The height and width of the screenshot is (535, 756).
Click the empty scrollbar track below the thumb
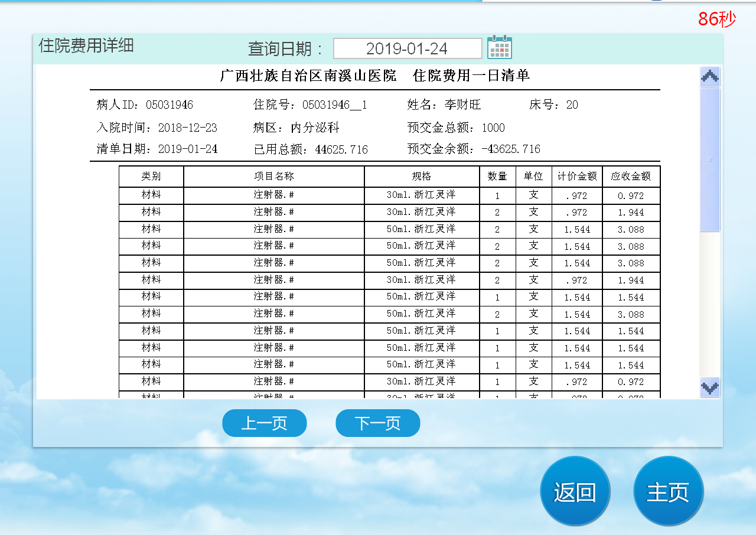709,304
